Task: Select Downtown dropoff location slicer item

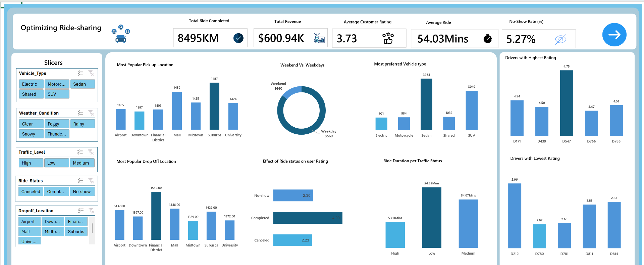Action: click(x=53, y=221)
